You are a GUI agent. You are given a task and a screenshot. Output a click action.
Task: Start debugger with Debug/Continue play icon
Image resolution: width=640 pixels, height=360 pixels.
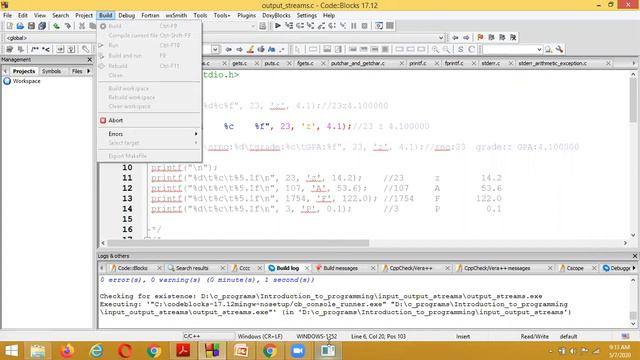point(278,26)
